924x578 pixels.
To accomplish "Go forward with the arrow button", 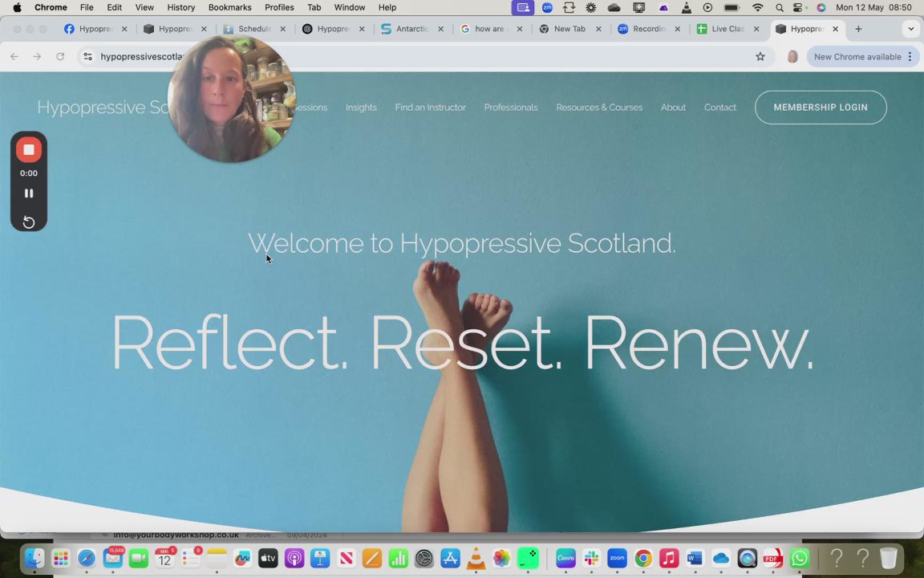I will [37, 57].
